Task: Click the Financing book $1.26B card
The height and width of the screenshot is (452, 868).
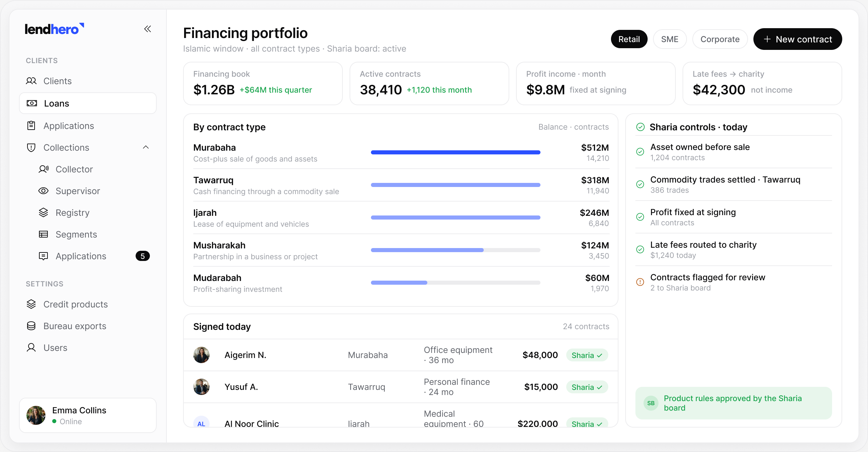Action: 263,83
